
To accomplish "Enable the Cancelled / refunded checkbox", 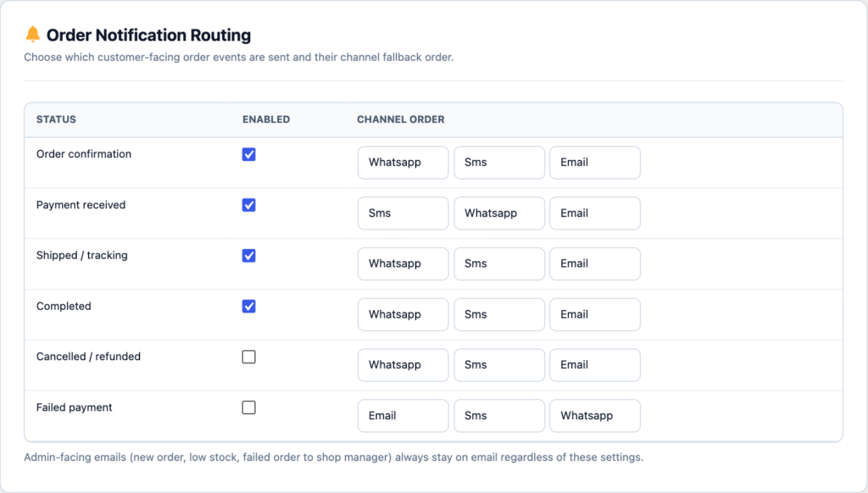I will pyautogui.click(x=248, y=357).
